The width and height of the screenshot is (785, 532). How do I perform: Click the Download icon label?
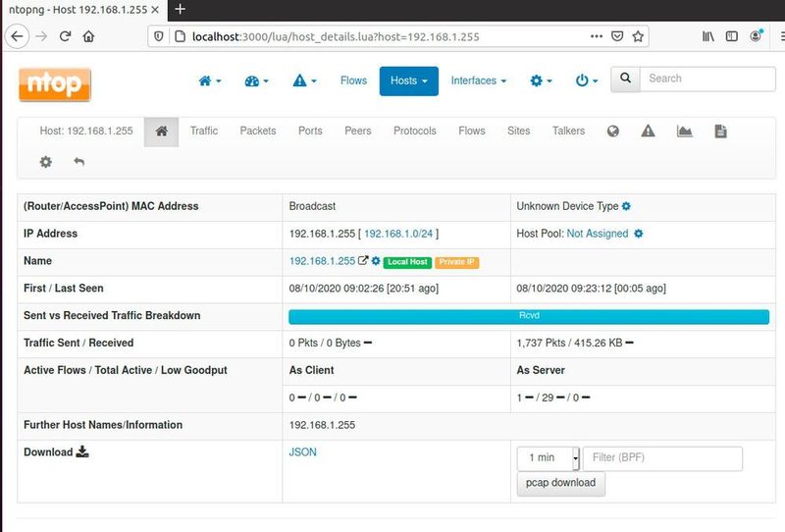pyautogui.click(x=82, y=452)
